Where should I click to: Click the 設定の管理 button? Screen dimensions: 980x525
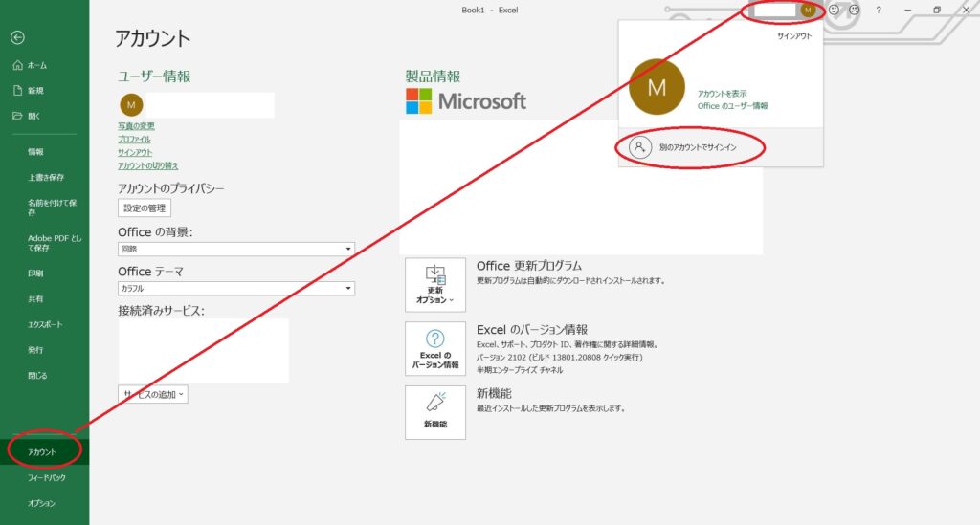tap(145, 208)
